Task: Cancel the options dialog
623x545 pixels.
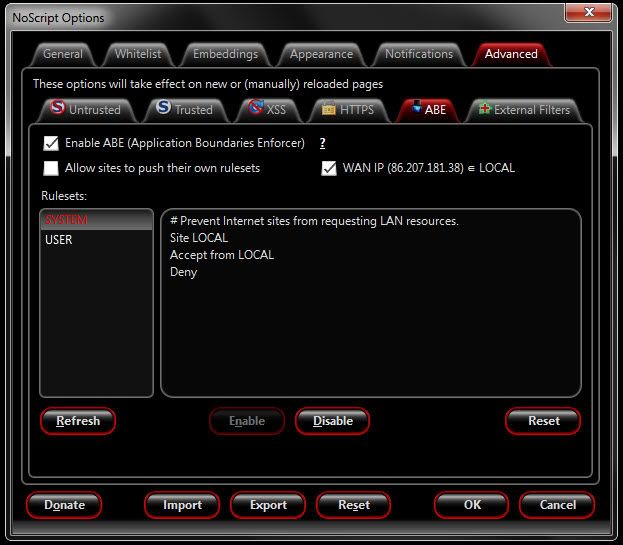Action: pos(557,505)
